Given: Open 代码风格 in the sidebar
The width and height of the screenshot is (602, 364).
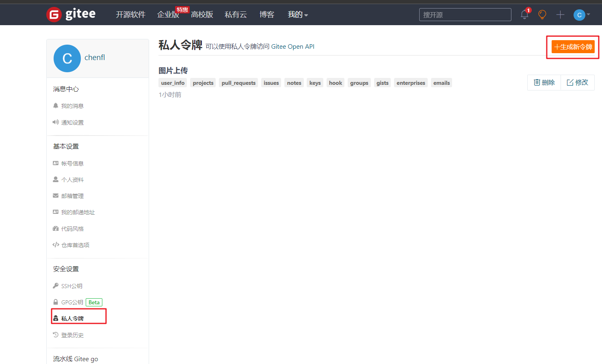Looking at the screenshot, I should [72, 229].
